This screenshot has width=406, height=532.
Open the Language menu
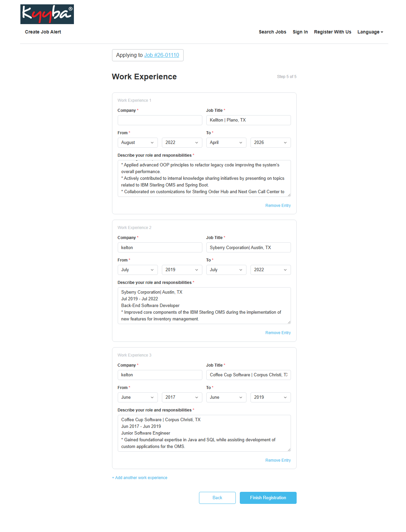point(370,32)
